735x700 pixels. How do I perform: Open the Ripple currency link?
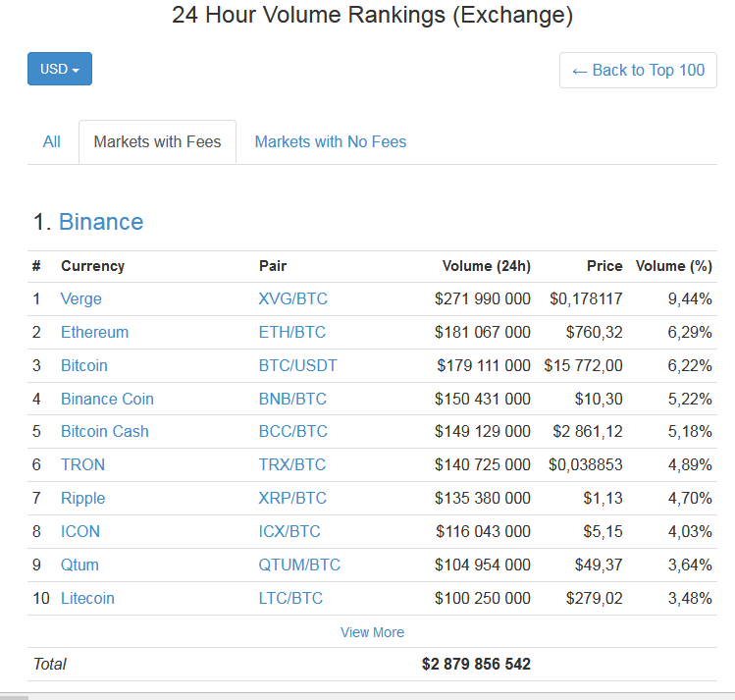tap(82, 498)
